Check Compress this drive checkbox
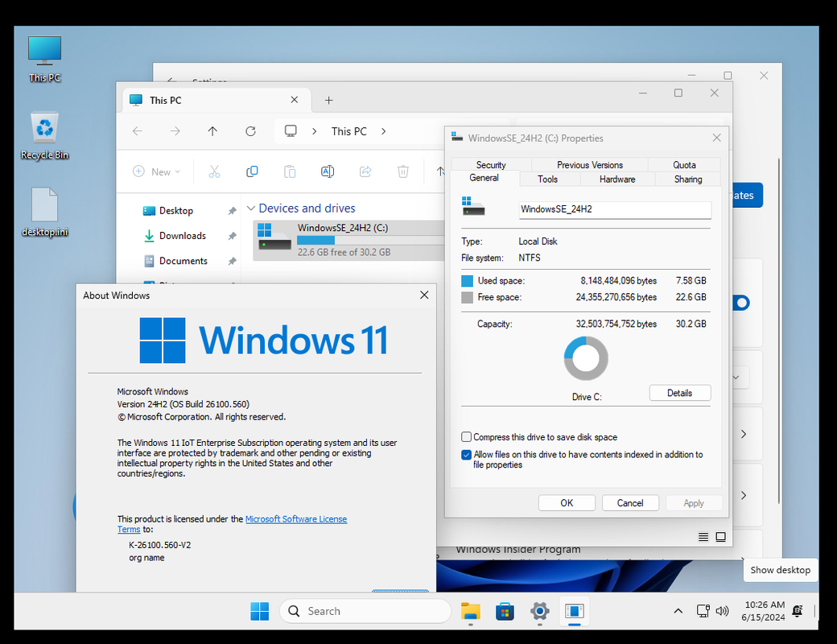This screenshot has height=644, width=837. [x=467, y=437]
